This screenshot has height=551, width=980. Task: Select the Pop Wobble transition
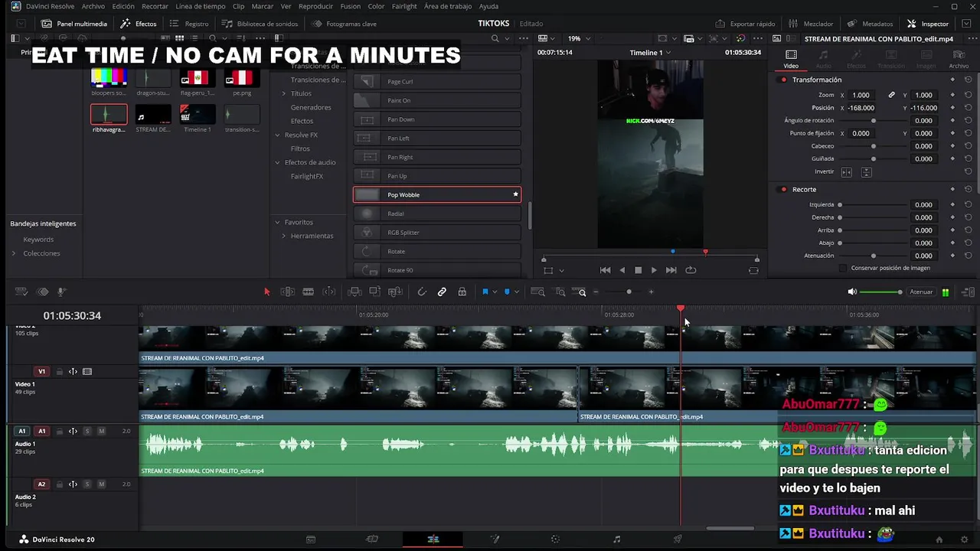coord(437,194)
